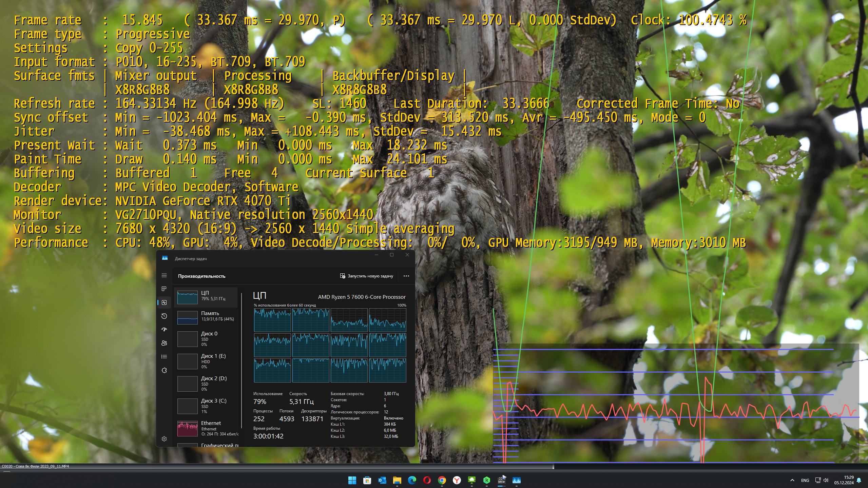Open Task Manager navigation hamburger menu
The height and width of the screenshot is (488, 868).
coord(164,275)
